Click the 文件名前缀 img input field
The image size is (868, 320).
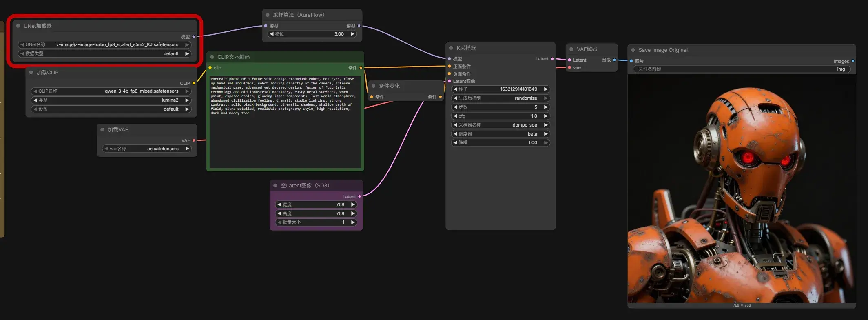(x=742, y=69)
